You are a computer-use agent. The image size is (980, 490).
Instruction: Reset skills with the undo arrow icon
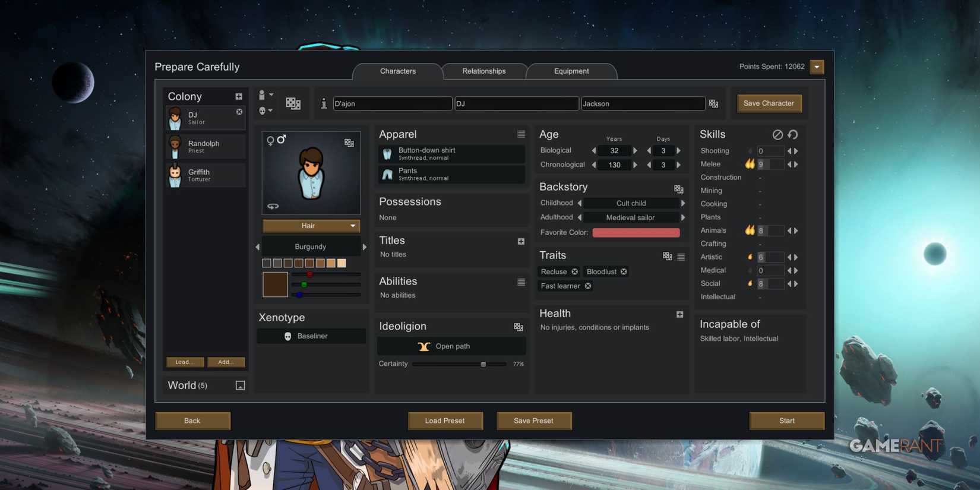click(x=793, y=135)
